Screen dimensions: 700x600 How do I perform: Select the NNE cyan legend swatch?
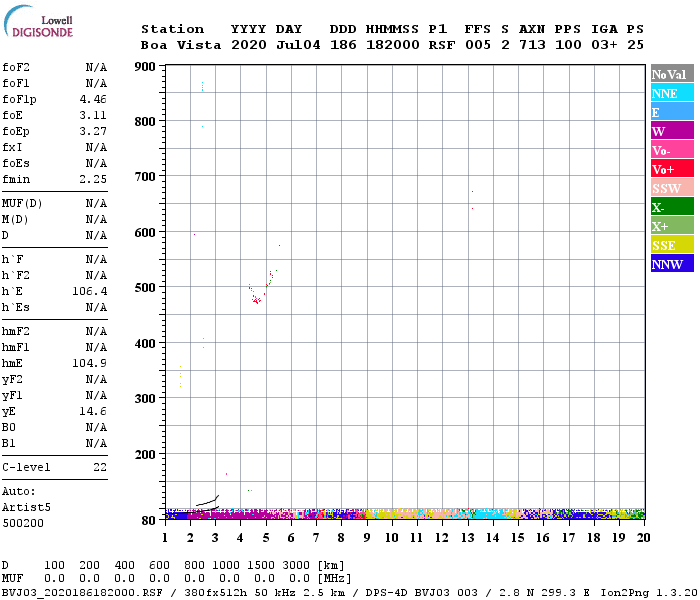[672, 93]
